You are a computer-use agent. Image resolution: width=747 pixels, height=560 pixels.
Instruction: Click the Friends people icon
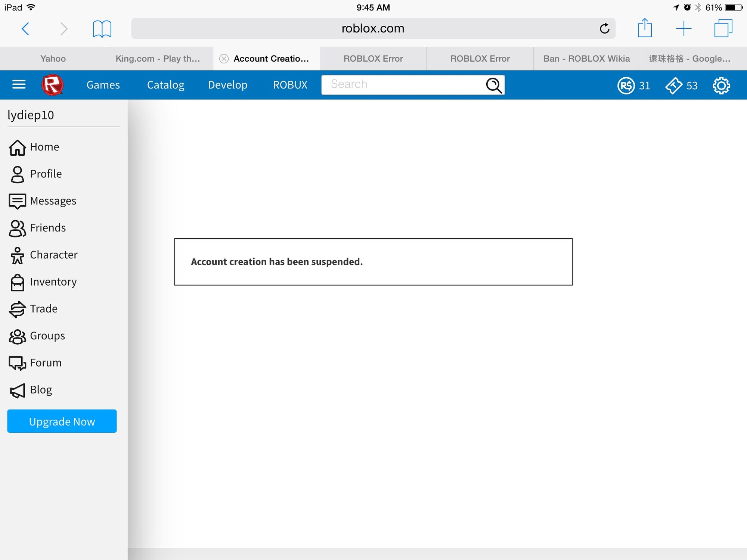tap(17, 228)
